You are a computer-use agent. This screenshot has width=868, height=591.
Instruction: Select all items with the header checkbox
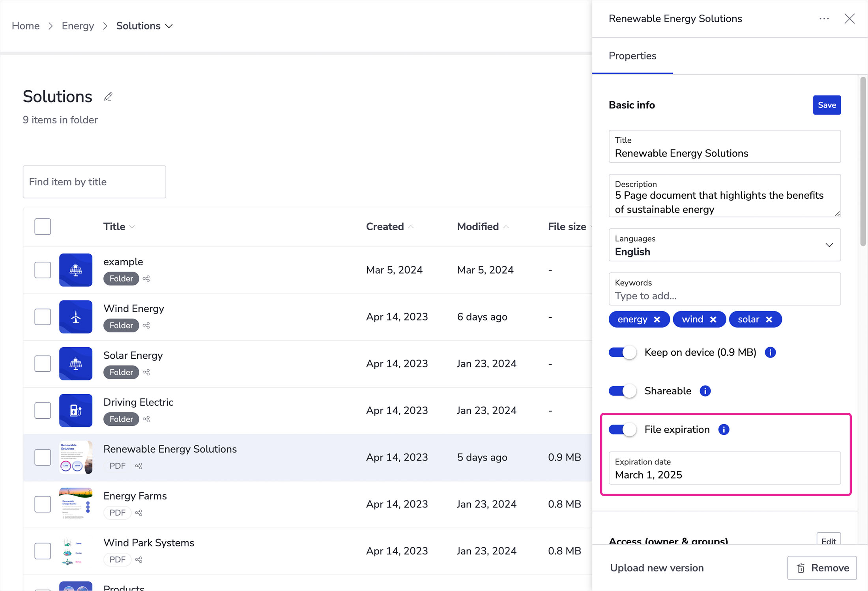[x=43, y=227]
